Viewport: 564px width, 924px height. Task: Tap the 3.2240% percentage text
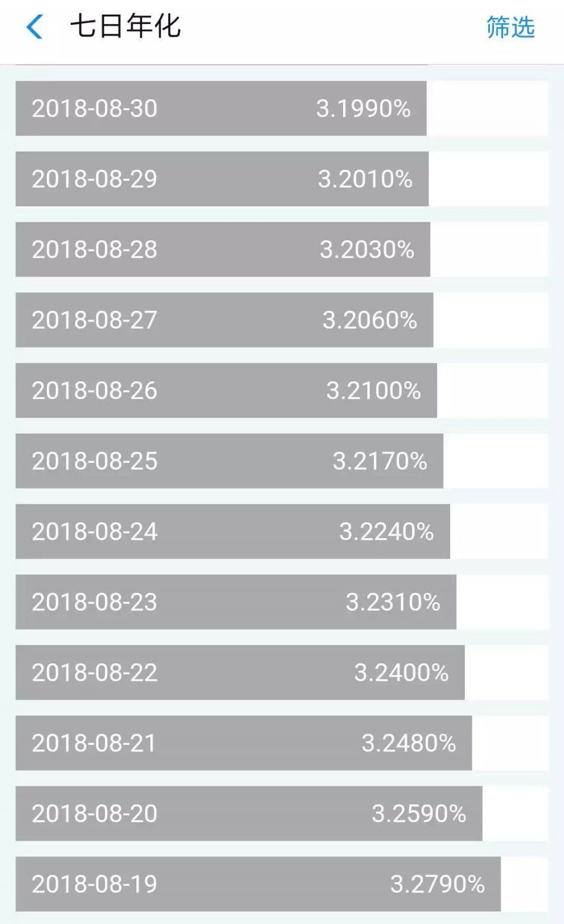click(x=387, y=532)
